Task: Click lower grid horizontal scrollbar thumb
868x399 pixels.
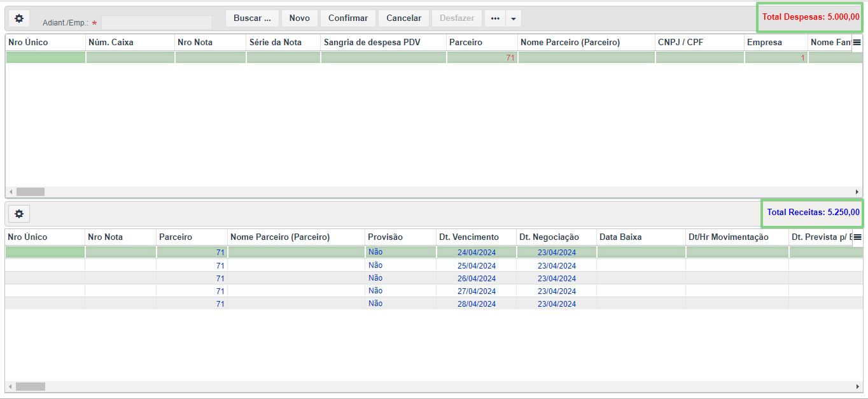Action: (31, 386)
